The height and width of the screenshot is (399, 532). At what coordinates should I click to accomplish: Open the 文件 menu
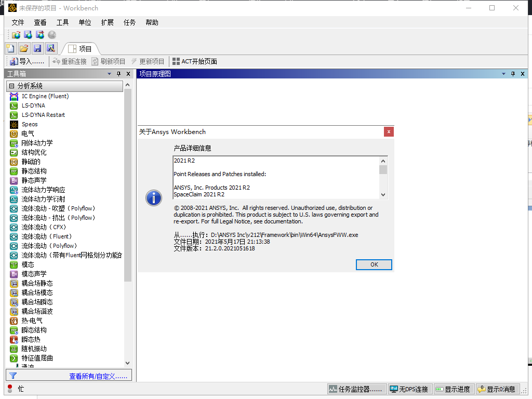pos(18,22)
